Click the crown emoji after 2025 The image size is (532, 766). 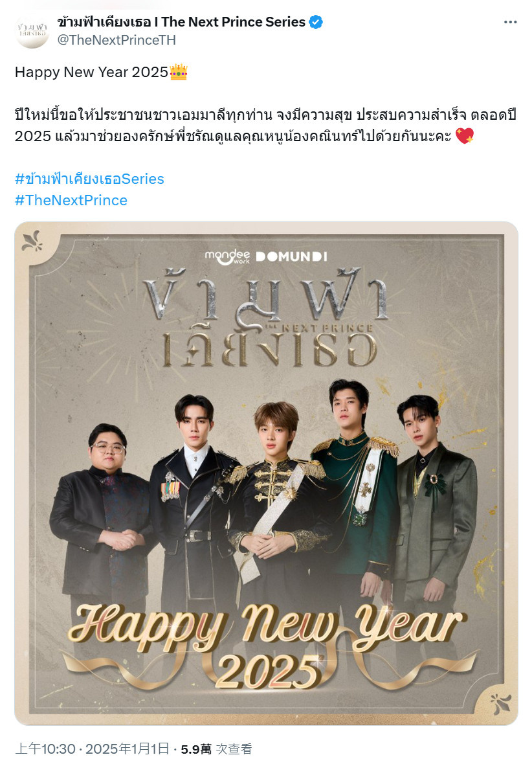click(x=179, y=73)
